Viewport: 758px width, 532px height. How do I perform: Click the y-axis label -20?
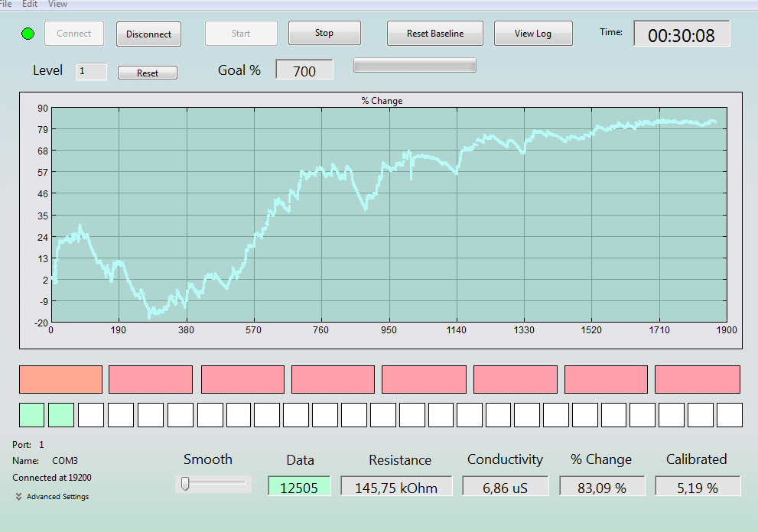pyautogui.click(x=41, y=323)
